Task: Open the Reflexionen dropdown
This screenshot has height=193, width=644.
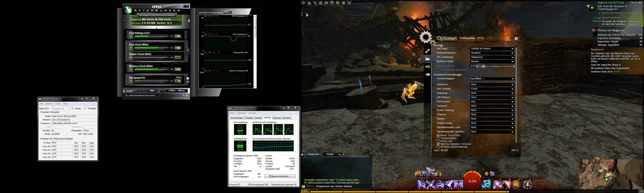Action: click(492, 102)
